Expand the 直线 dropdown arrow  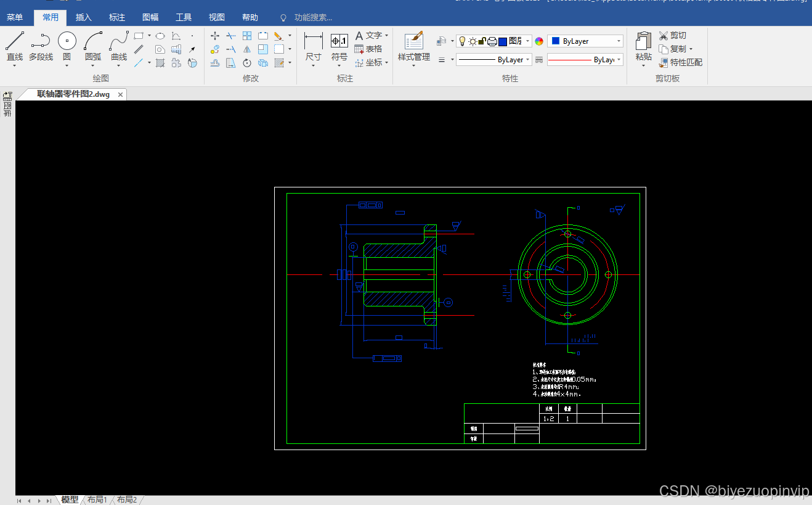(x=14, y=65)
